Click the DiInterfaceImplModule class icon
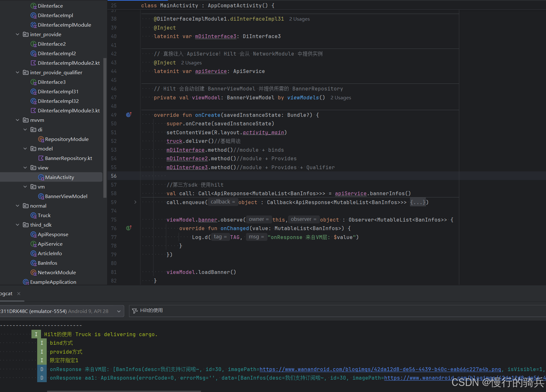The image size is (546, 392). coord(33,25)
